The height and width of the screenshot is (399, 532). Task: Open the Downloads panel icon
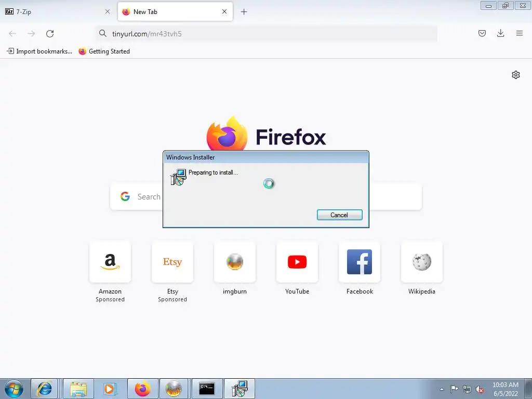pos(500,33)
